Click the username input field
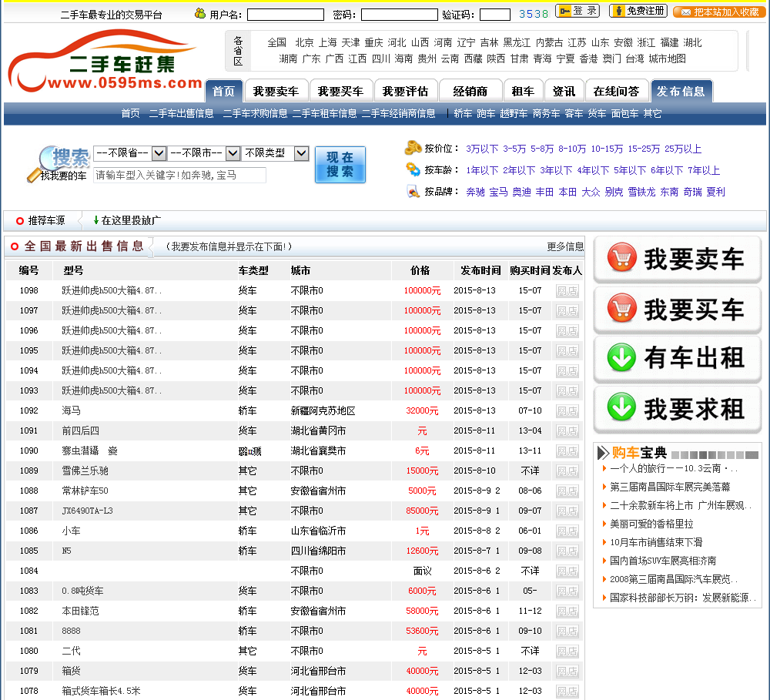The width and height of the screenshot is (770, 700). pyautogui.click(x=286, y=15)
